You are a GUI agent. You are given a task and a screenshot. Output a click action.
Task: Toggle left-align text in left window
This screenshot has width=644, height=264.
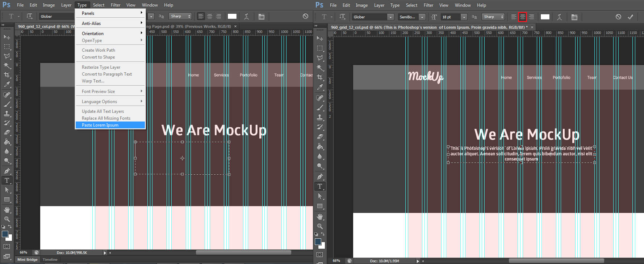click(201, 16)
